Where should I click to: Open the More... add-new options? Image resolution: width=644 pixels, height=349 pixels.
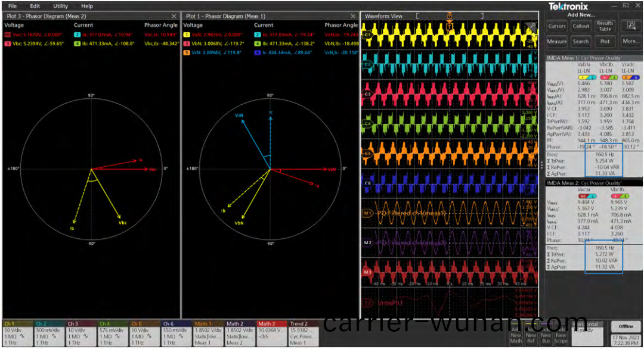pos(630,42)
